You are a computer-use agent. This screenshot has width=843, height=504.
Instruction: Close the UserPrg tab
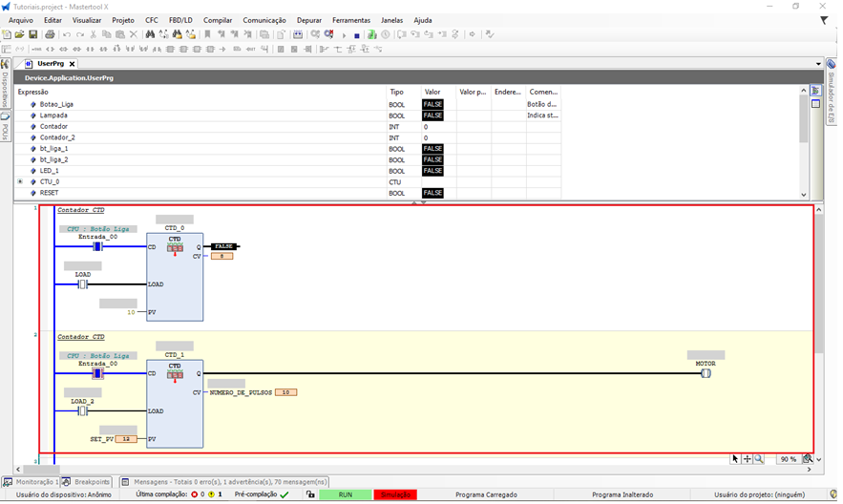[x=72, y=64]
